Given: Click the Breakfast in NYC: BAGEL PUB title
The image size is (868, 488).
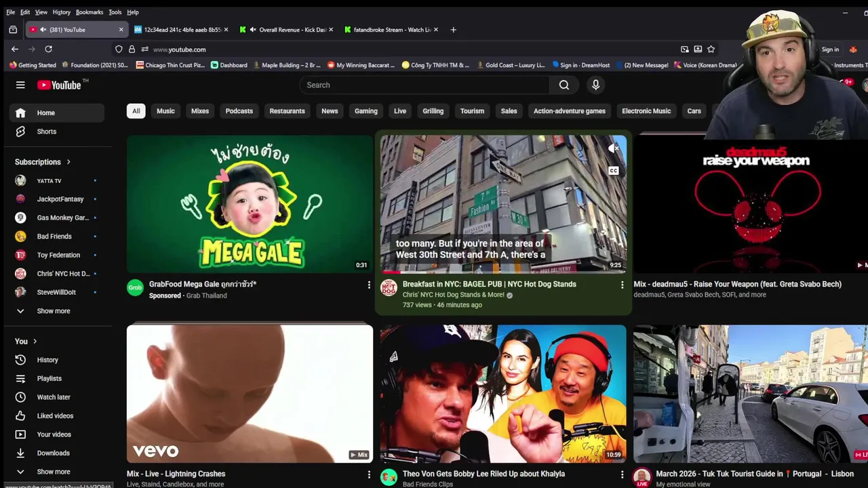Looking at the screenshot, I should 489,284.
